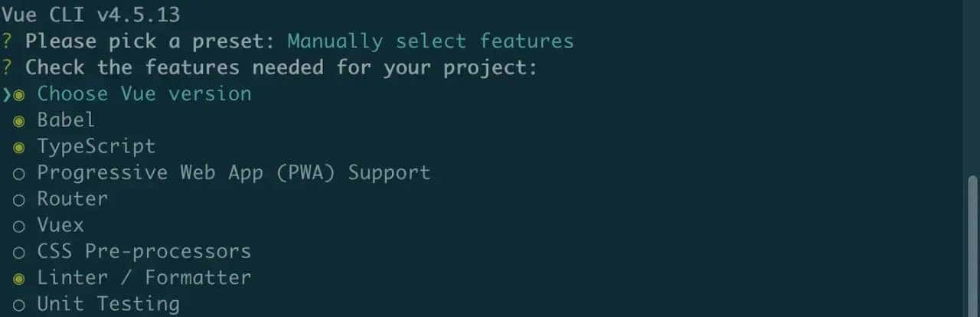This screenshot has height=317, width=980.
Task: Click the 'Manually select features' answer text
Action: [430, 41]
